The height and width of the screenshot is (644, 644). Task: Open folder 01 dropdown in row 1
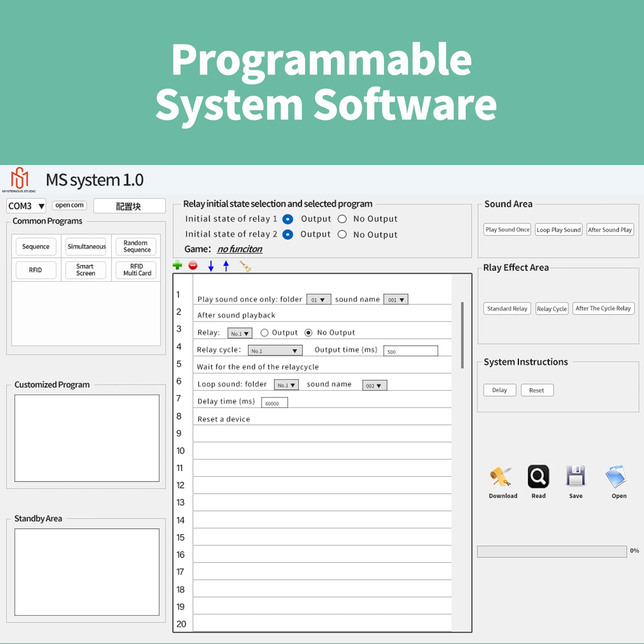(x=319, y=299)
